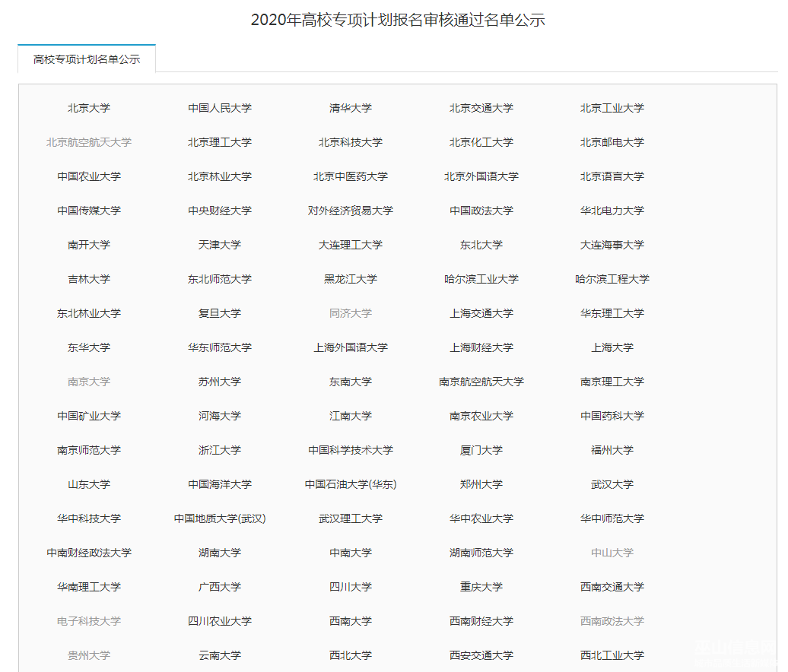Open 上海交通大学
This screenshot has width=788, height=672.
point(481,313)
